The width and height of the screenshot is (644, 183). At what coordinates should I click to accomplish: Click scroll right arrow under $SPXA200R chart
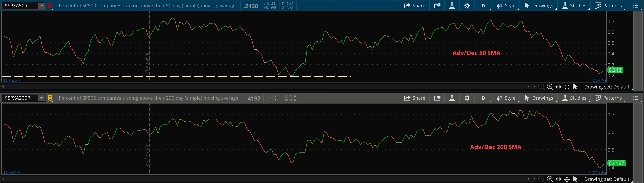tap(534, 179)
